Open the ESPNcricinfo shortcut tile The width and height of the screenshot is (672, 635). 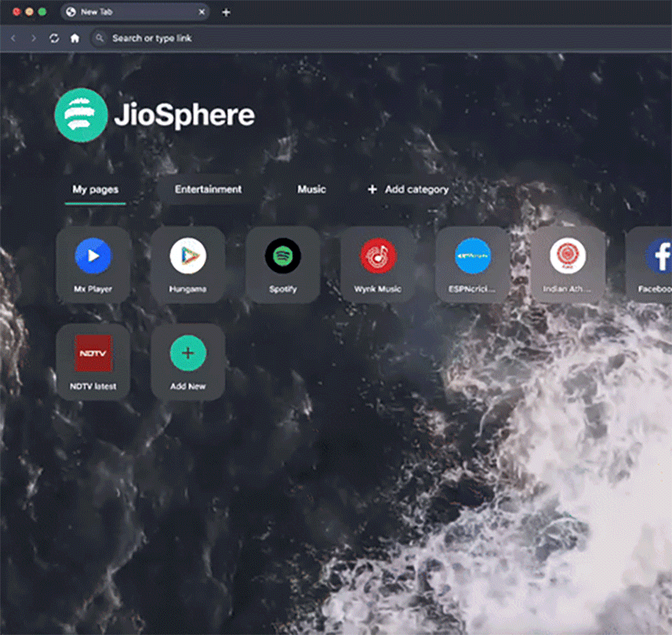point(473,265)
